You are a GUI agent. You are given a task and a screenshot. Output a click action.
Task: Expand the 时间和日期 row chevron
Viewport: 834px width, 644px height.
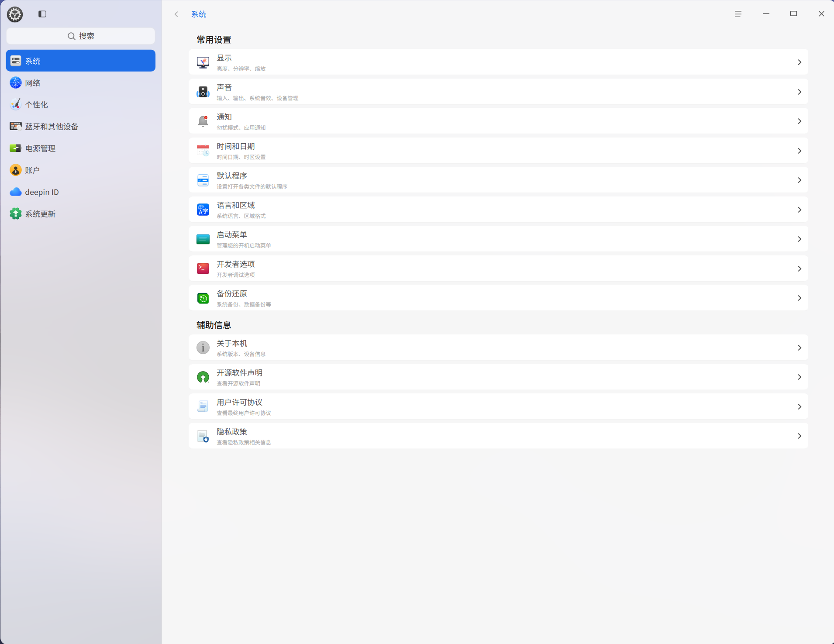click(800, 151)
